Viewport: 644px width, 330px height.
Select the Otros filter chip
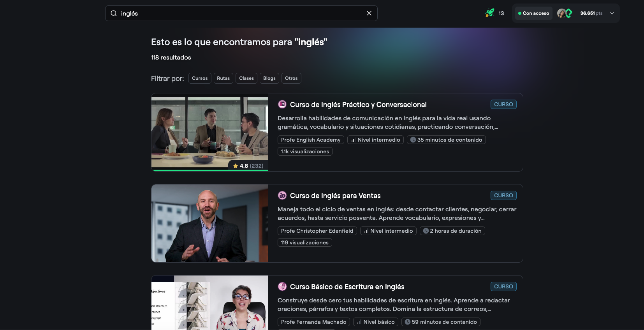(291, 78)
